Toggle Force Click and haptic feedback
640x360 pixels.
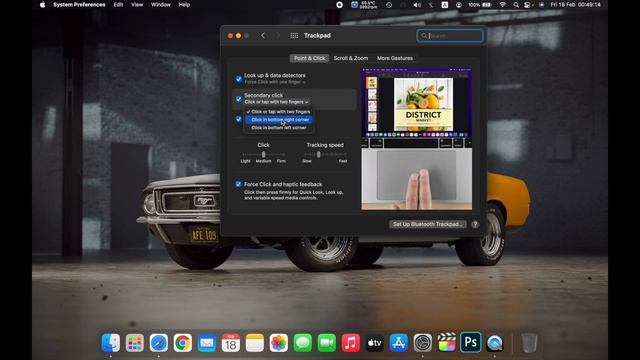(x=239, y=184)
